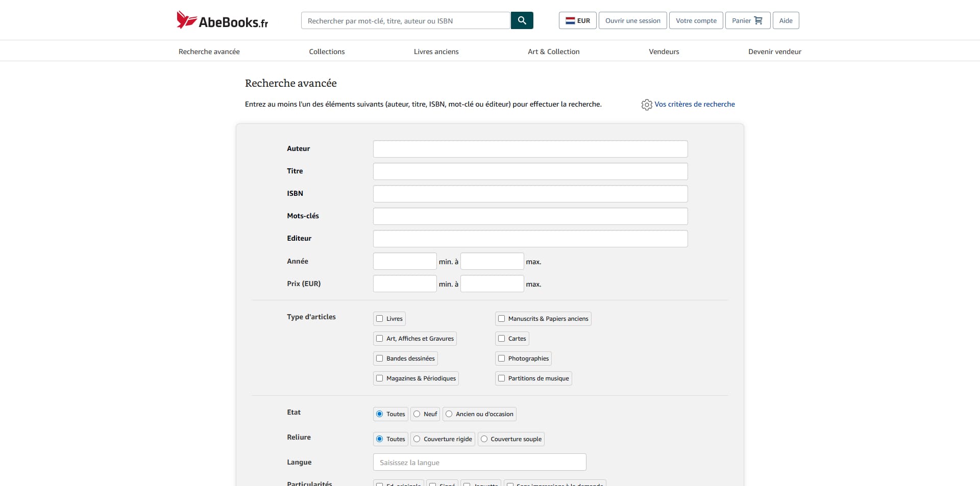Screen dimensions: 980x486
Task: Open the Aide help button
Action: [x=786, y=20]
